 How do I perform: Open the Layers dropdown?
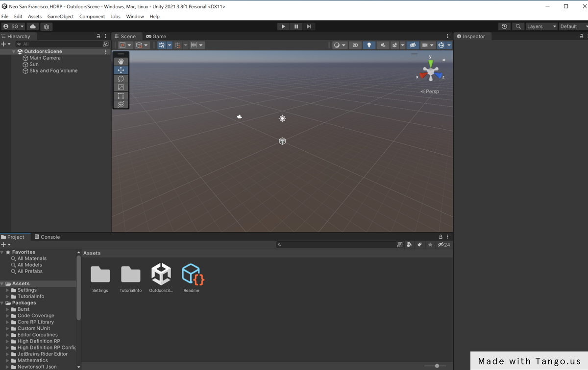tap(541, 26)
